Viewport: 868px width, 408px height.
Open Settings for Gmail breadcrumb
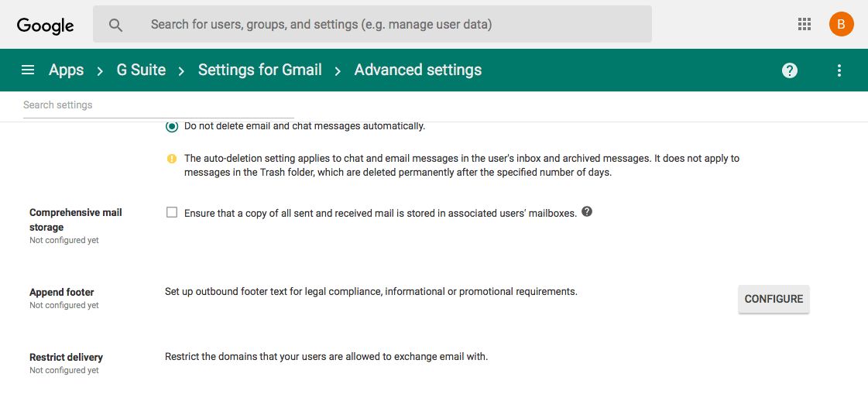259,70
